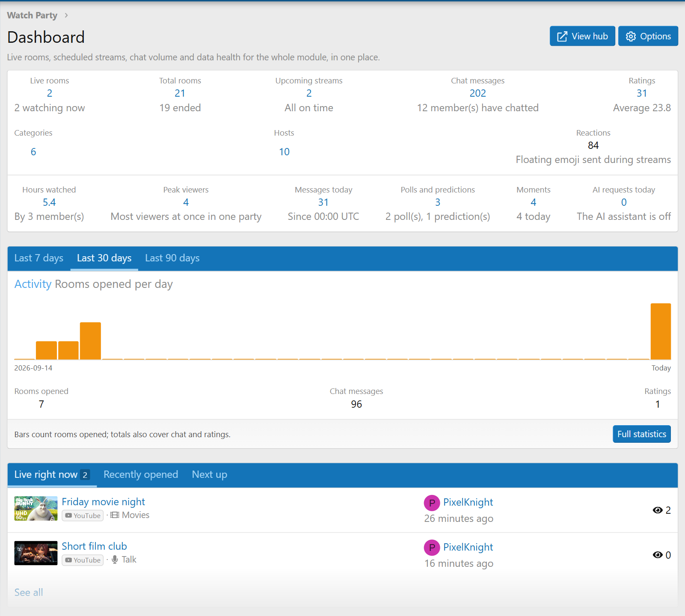This screenshot has height=616, width=685.
Task: Click the Messages today value 31
Action: [x=323, y=202]
